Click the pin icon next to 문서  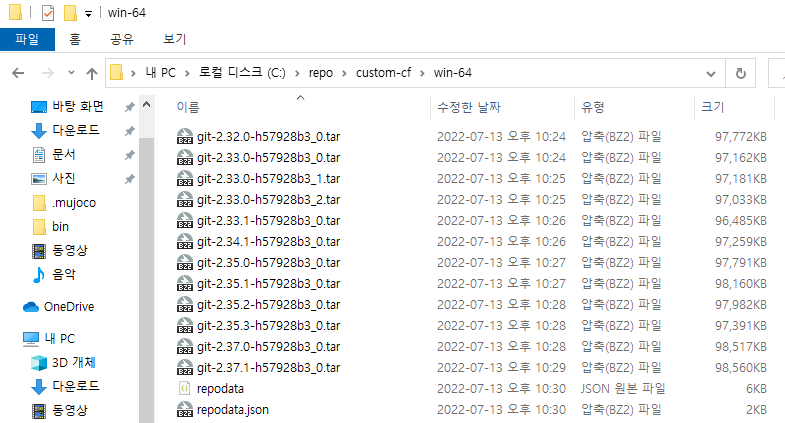point(129,155)
